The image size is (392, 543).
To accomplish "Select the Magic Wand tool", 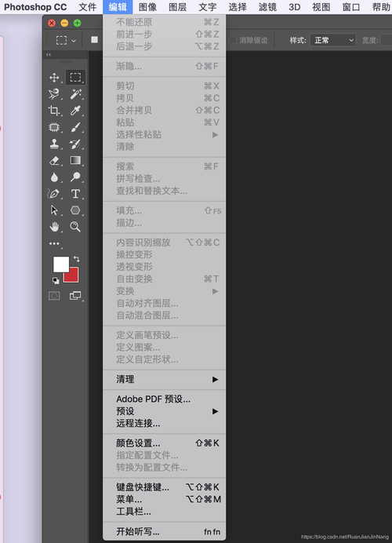I will [x=75, y=94].
